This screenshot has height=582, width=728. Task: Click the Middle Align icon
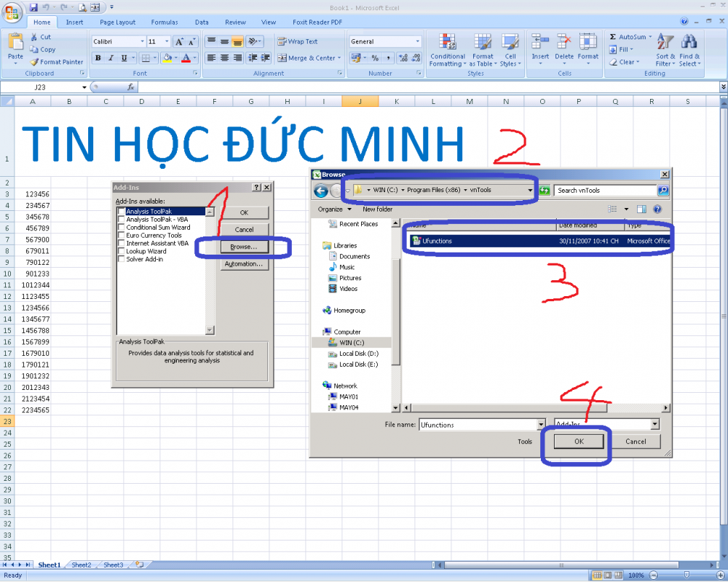tap(224, 41)
